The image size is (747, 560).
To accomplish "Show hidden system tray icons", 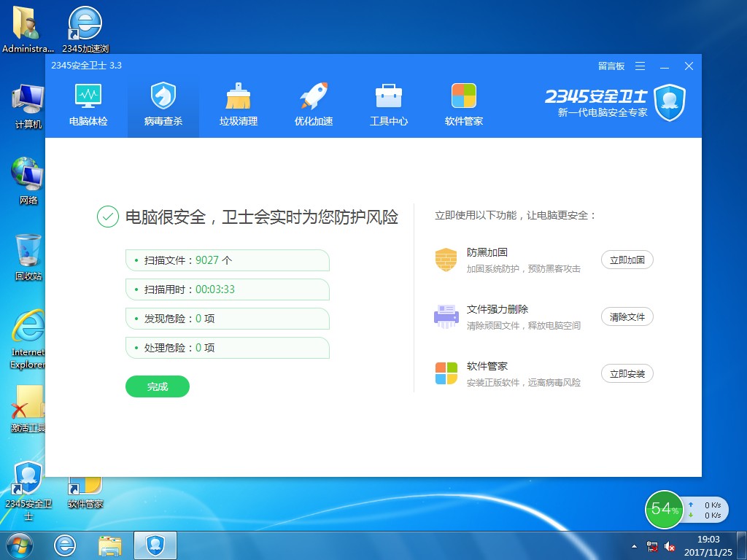I will [x=634, y=546].
